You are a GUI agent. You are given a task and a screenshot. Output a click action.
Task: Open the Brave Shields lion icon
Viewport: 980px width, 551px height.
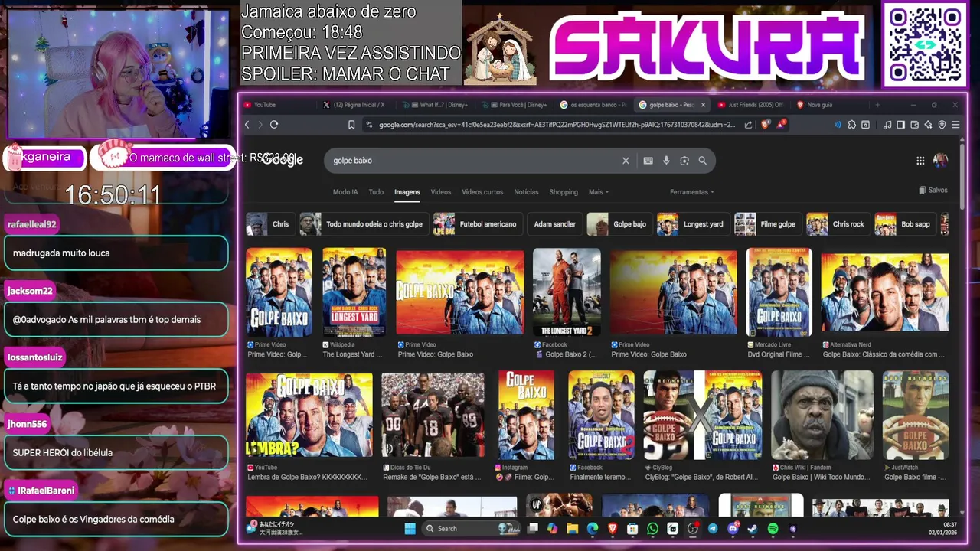pyautogui.click(x=766, y=124)
